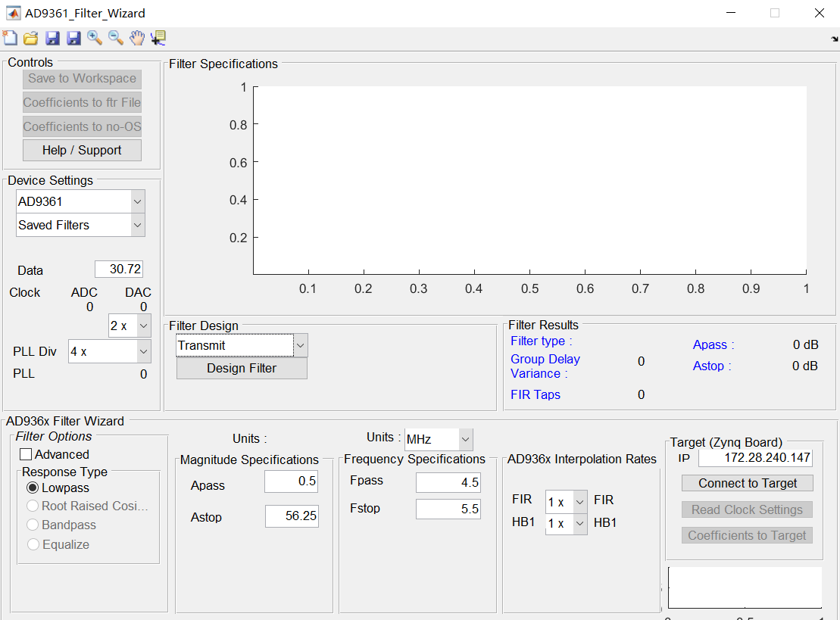Click the Data rate field showing 30.72
Image resolution: width=840 pixels, height=620 pixels.
[x=119, y=269]
